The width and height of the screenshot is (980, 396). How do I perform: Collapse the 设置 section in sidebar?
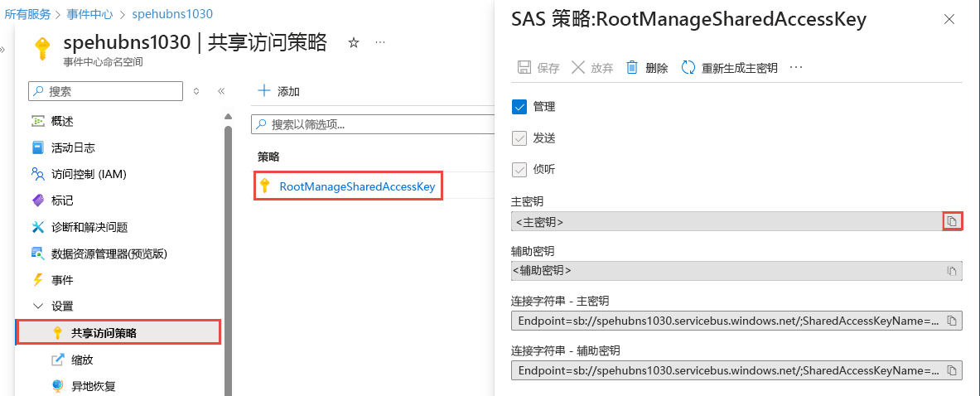37,306
